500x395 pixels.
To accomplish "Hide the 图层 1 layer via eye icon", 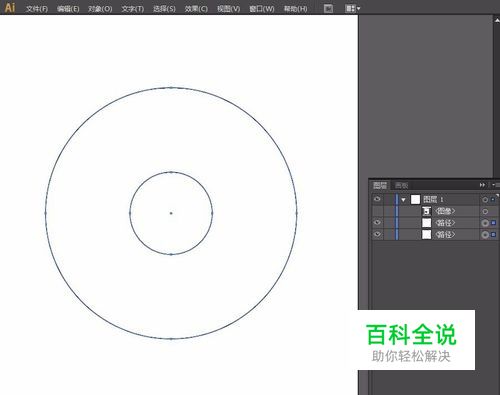I will click(377, 199).
